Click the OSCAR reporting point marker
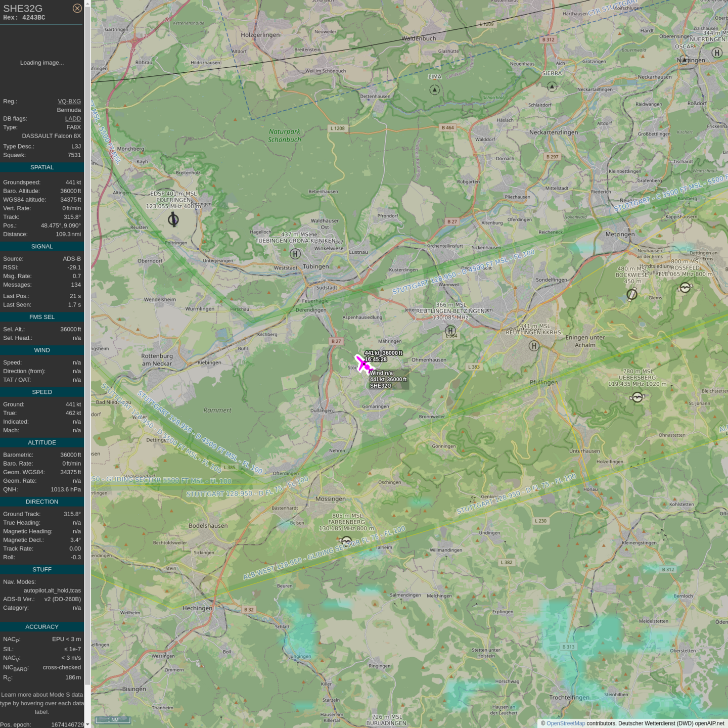 tap(685, 60)
